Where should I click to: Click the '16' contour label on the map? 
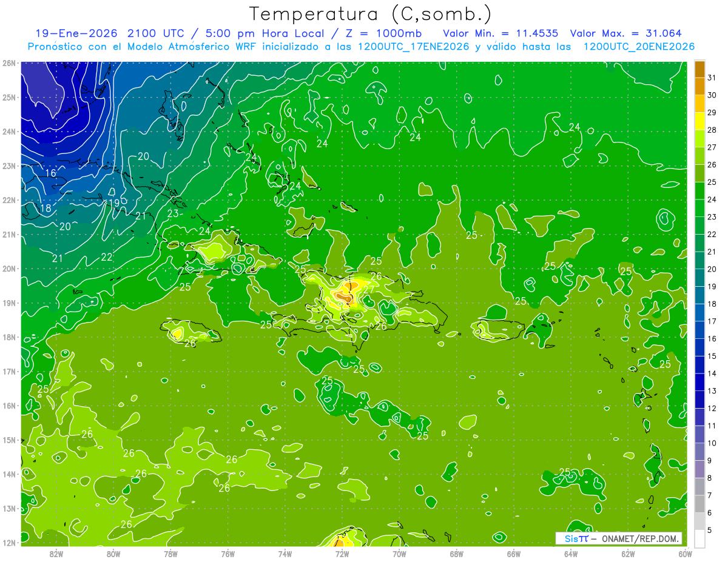[50, 173]
